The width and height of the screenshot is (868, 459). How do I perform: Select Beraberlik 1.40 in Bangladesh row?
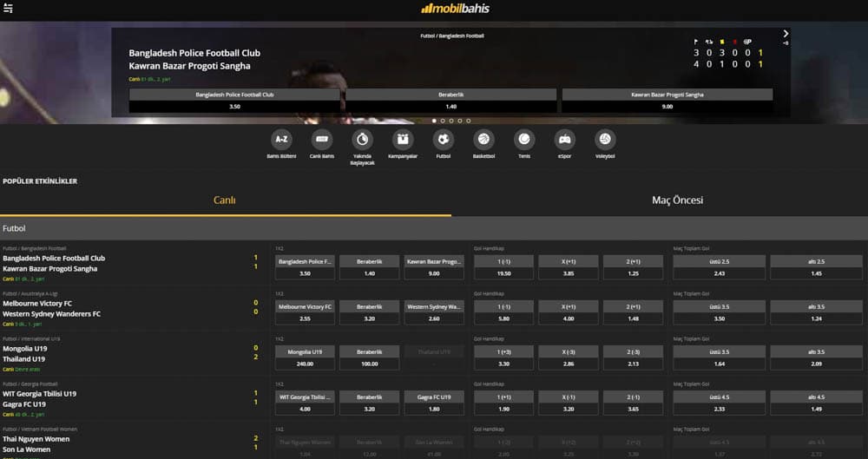tap(369, 267)
